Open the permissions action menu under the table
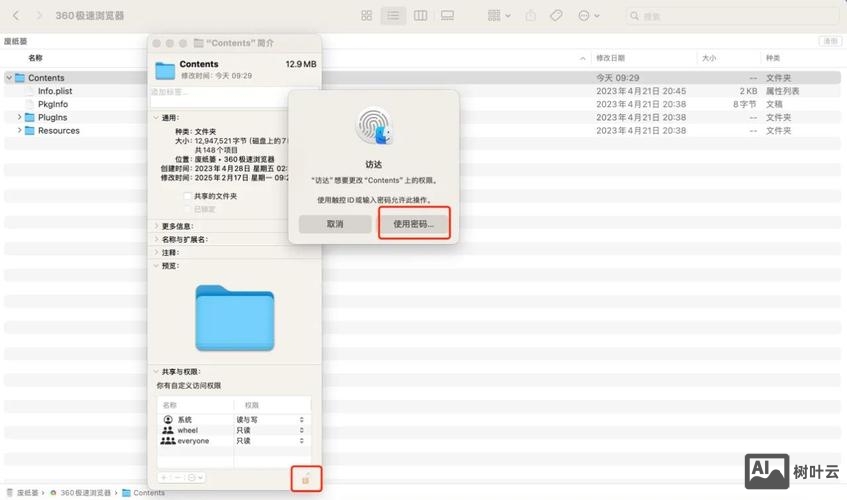The image size is (847, 500). click(x=195, y=477)
